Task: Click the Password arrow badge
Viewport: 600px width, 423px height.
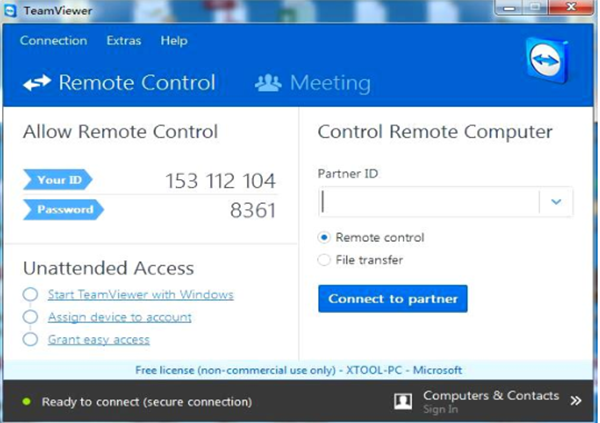Action: tap(64, 209)
